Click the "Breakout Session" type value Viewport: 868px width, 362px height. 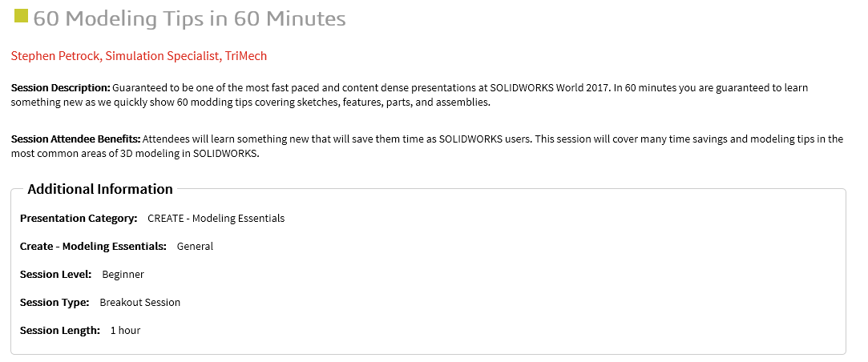coord(140,302)
